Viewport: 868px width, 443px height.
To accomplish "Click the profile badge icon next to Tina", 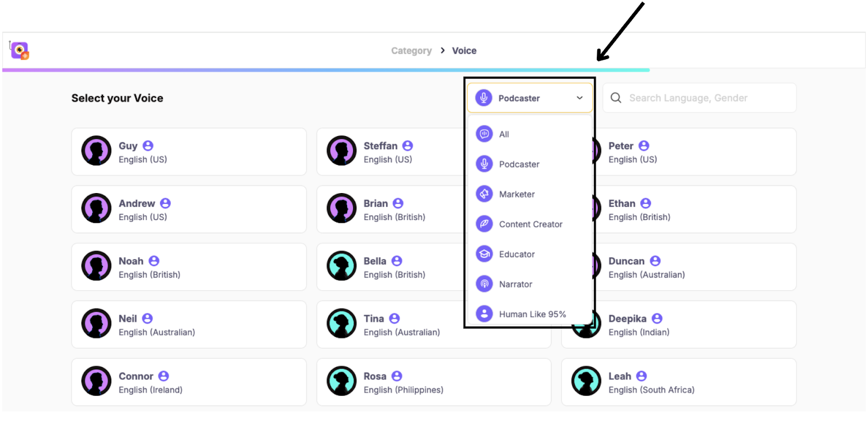I will tap(394, 318).
